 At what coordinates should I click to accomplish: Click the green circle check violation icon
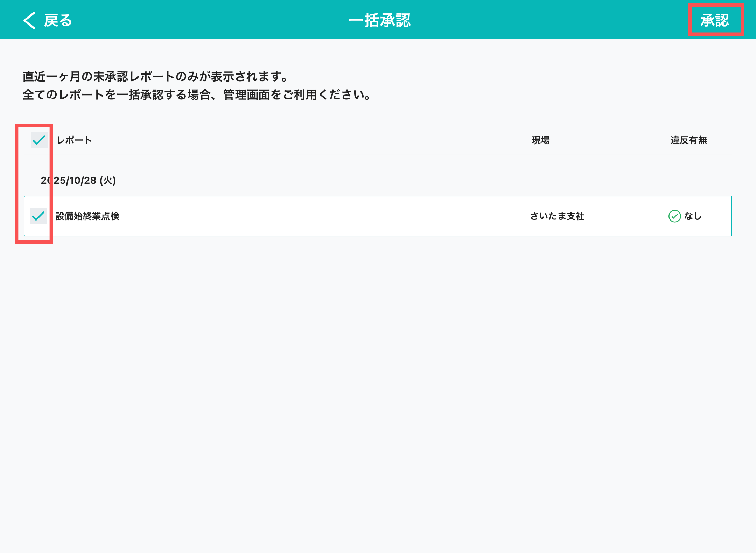[x=674, y=216]
